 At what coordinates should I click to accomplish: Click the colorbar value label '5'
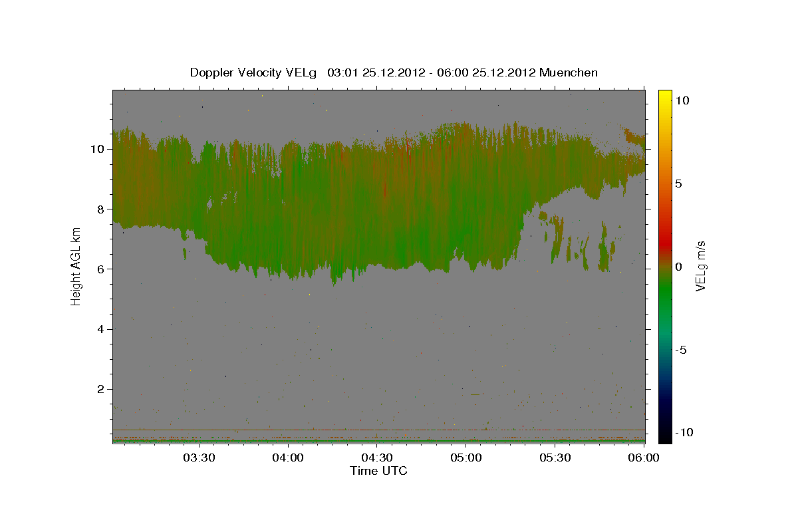pos(679,184)
